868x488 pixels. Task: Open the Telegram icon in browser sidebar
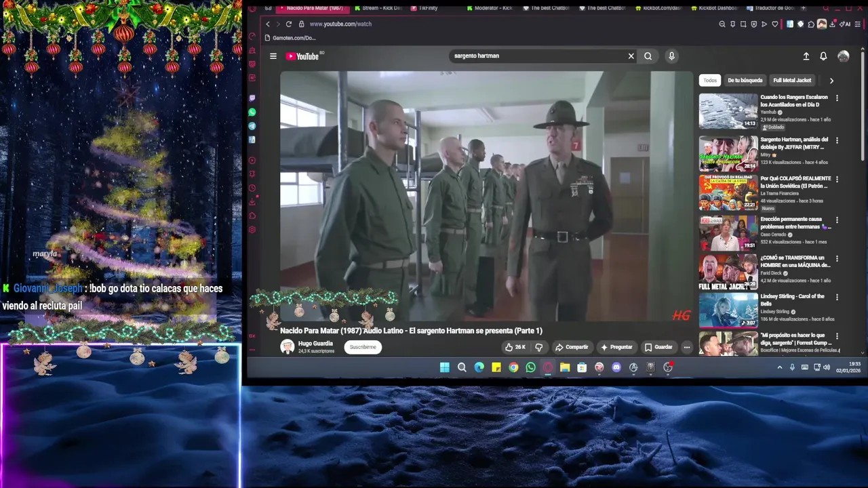tap(252, 126)
